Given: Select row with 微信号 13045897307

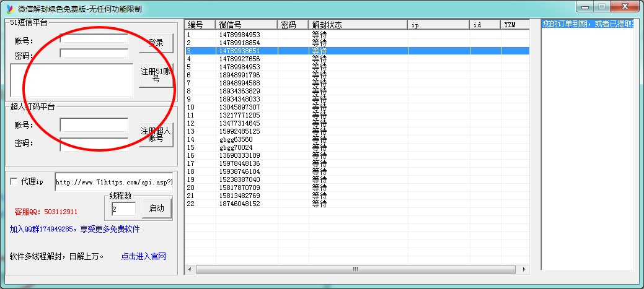Looking at the screenshot, I should (x=357, y=107).
